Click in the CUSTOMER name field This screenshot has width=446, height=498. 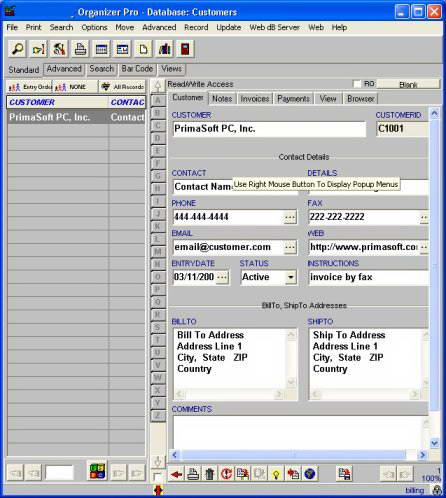(x=269, y=129)
